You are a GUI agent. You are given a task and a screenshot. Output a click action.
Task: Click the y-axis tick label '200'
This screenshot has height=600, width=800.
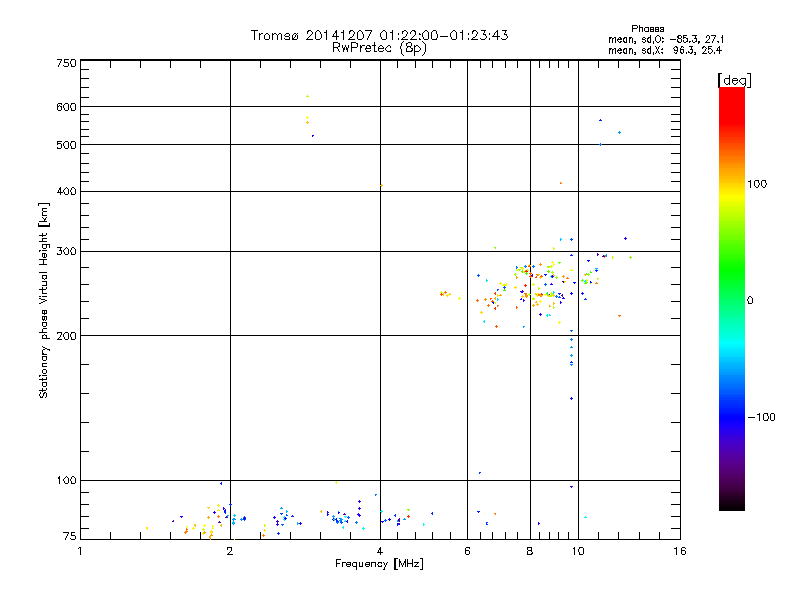click(x=66, y=336)
